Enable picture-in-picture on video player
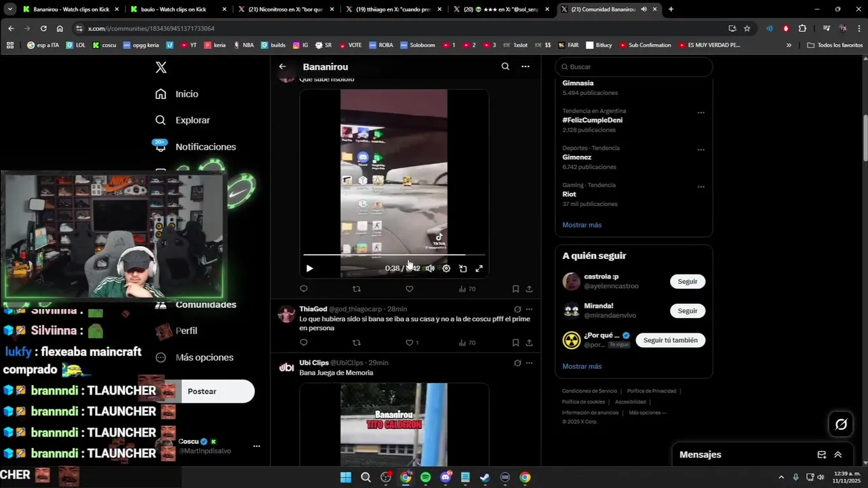Viewport: 868px width, 488px height. click(462, 268)
